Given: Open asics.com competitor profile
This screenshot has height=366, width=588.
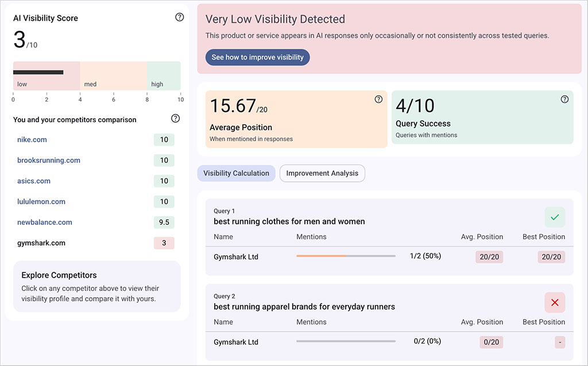Looking at the screenshot, I should coord(34,181).
